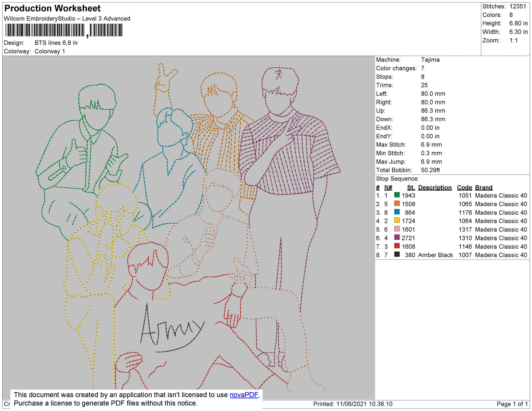Click the design name "BTS lines 6,8 in"
This screenshot has width=532, height=411.
[56, 43]
